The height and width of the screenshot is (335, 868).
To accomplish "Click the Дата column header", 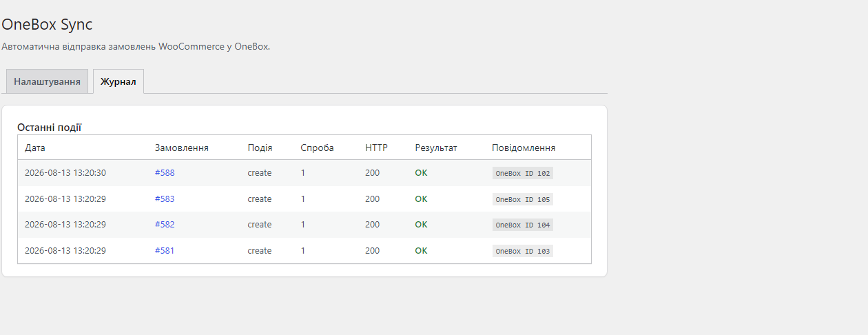I will (35, 148).
